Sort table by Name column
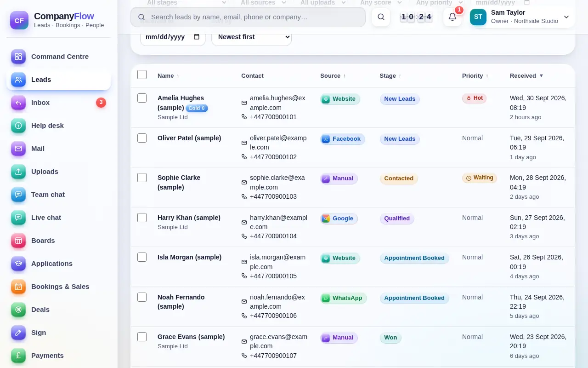Viewport: 588px width, 368px height. point(168,76)
